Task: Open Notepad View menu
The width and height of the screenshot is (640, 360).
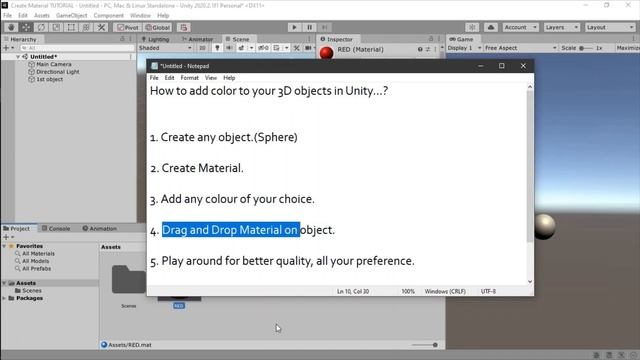Action: point(211,78)
